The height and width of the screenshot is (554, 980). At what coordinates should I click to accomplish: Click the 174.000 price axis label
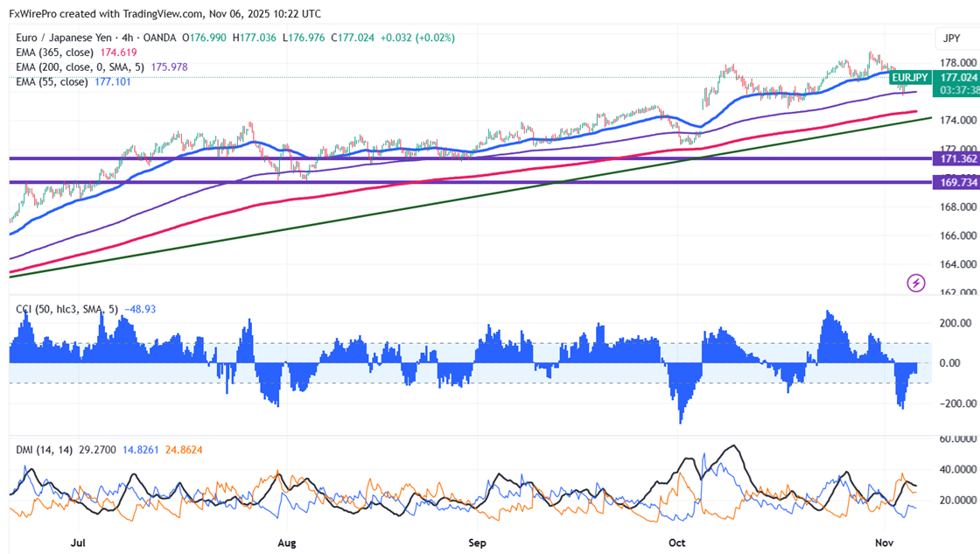(958, 120)
